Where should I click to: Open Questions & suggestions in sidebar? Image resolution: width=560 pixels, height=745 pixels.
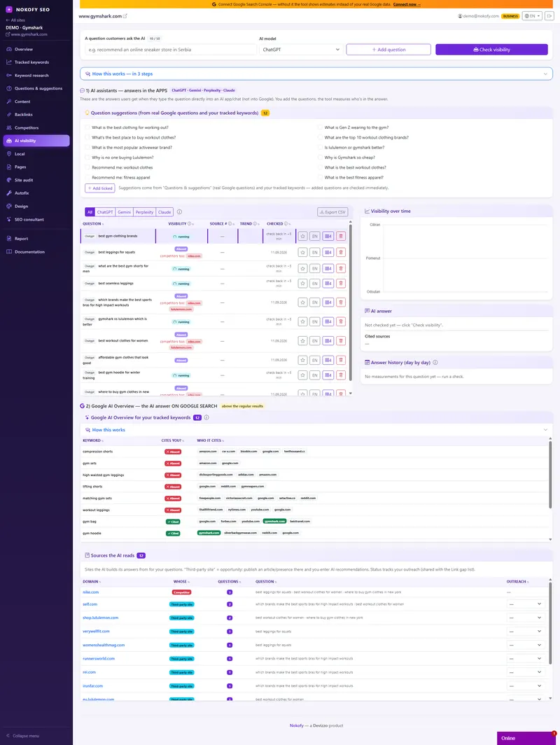(x=36, y=88)
